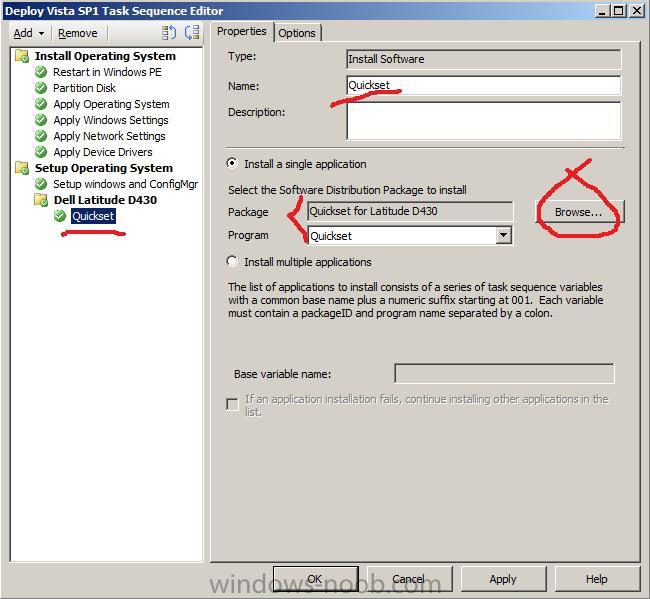650x599 pixels.
Task: Click the green check icon beside Partition Disk
Action: tap(41, 88)
